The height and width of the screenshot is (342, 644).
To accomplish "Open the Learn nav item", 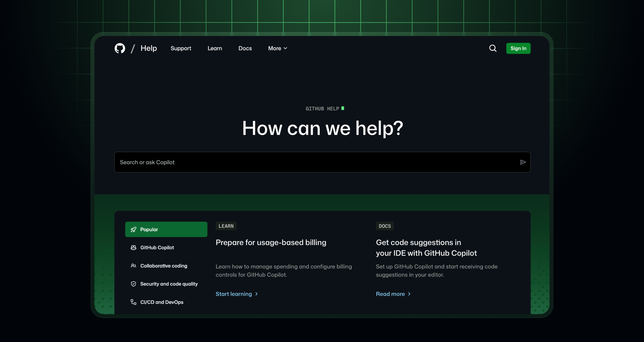I will pos(215,48).
